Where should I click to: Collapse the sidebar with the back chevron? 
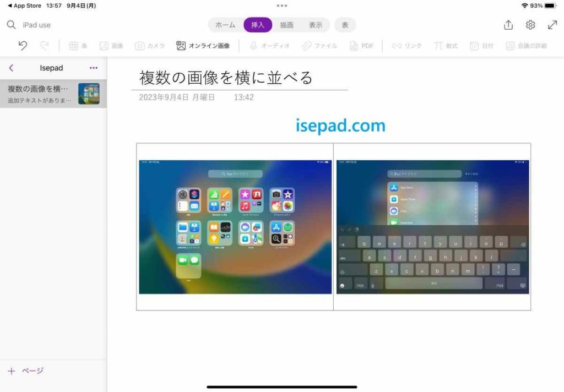[11, 67]
